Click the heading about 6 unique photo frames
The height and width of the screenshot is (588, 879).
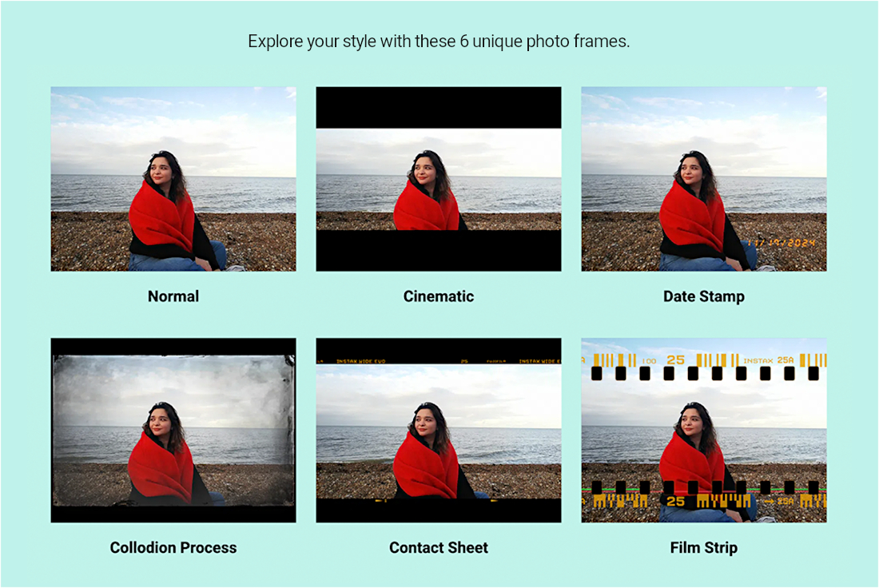pyautogui.click(x=439, y=42)
